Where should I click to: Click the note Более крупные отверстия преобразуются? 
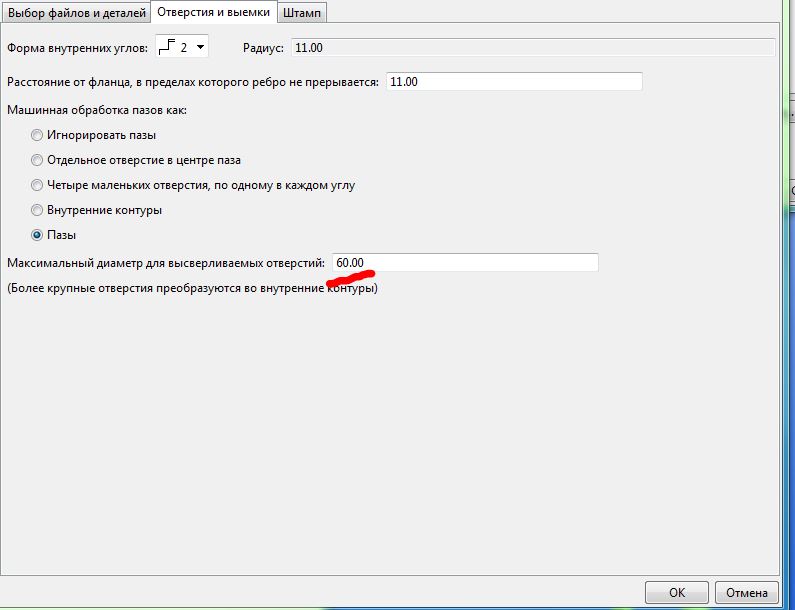pos(192,289)
